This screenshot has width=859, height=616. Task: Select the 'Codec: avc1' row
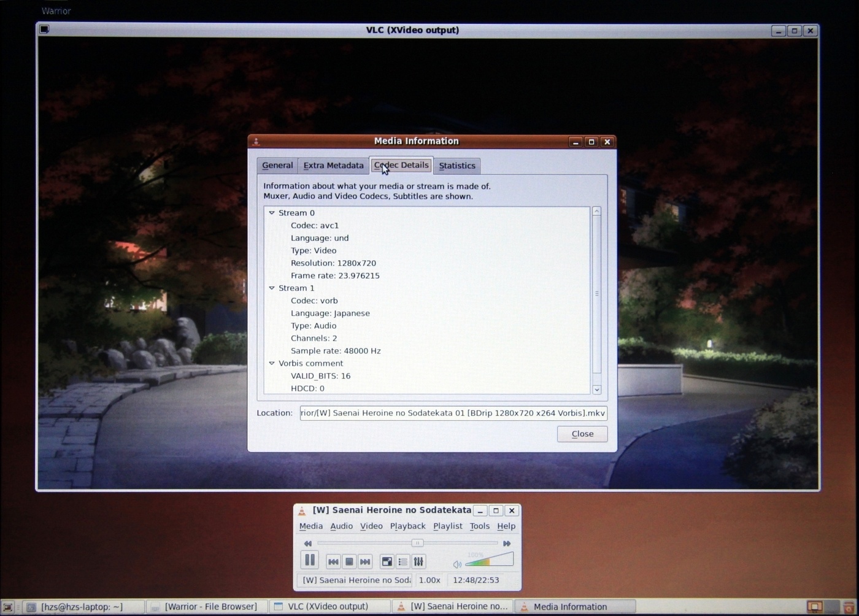click(315, 225)
